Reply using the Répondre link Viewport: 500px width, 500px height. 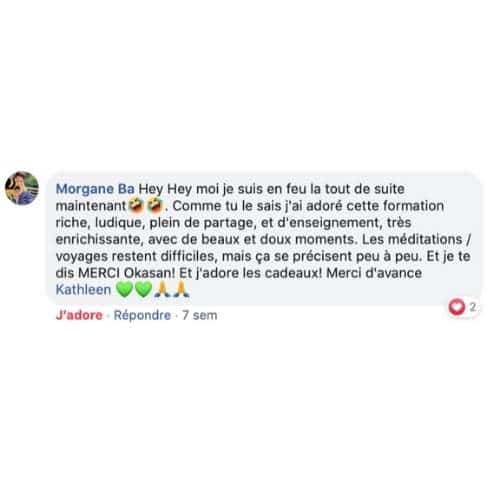point(142,315)
